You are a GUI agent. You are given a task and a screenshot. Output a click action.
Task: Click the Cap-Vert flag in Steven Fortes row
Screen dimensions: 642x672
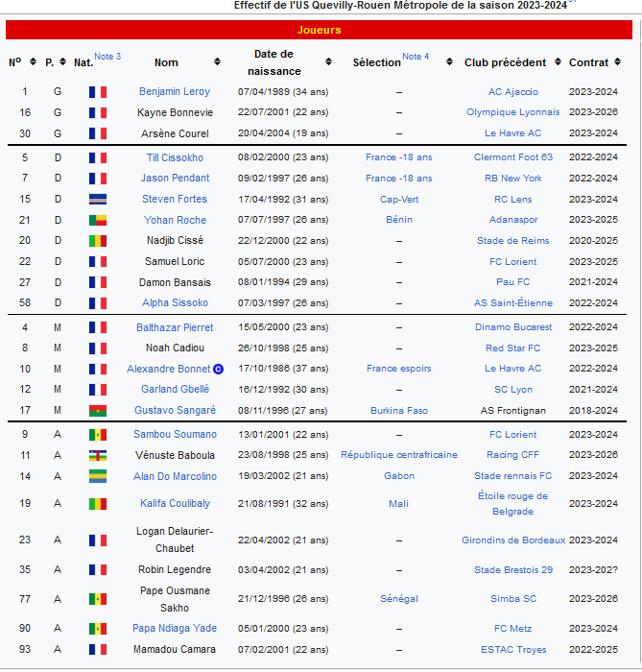(98, 199)
